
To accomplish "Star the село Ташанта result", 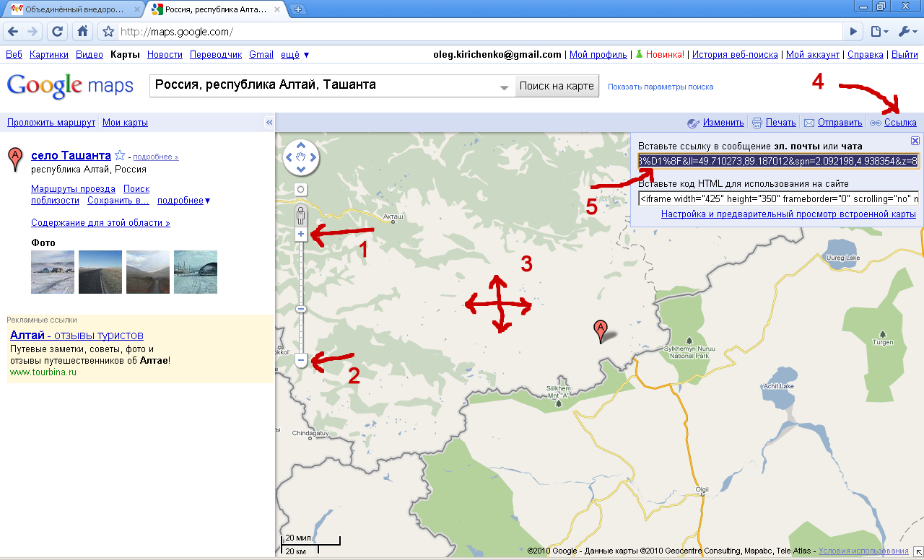I will click(x=120, y=156).
